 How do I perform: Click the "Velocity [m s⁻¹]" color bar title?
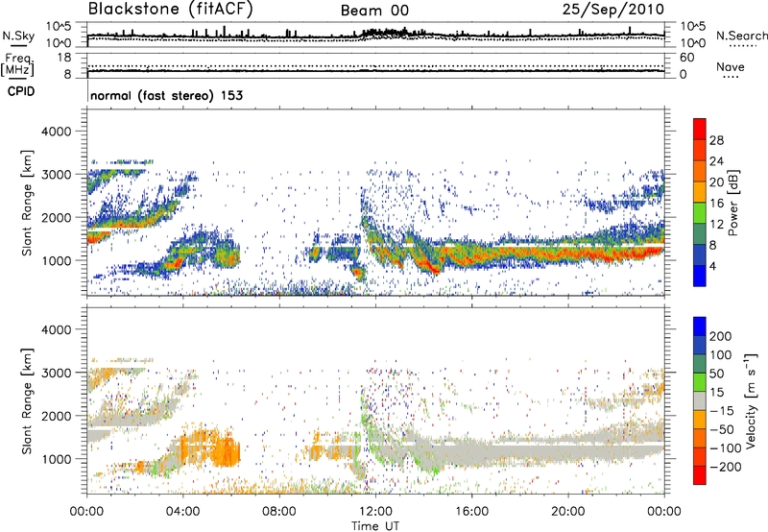pyautogui.click(x=751, y=400)
